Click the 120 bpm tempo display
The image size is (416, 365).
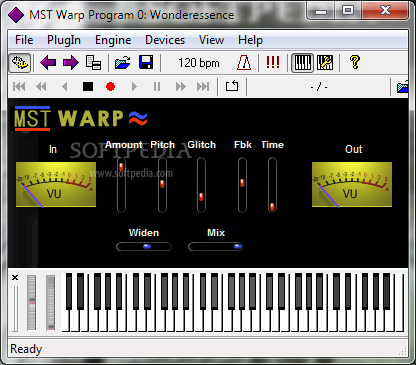199,63
